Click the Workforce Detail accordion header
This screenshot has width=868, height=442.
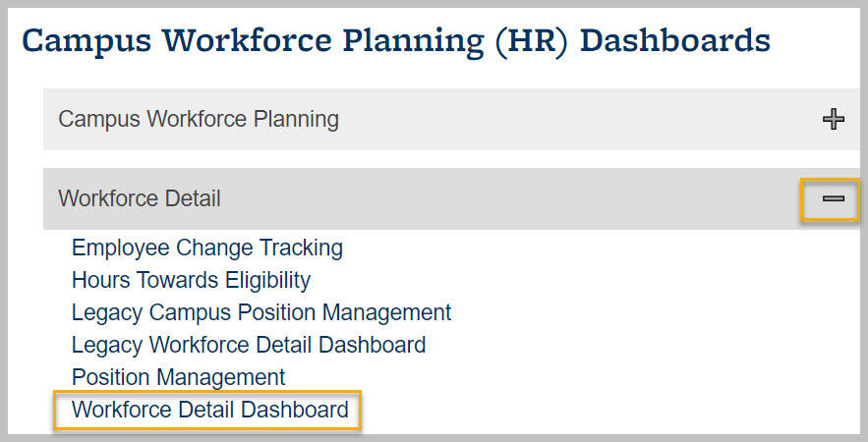click(x=451, y=198)
